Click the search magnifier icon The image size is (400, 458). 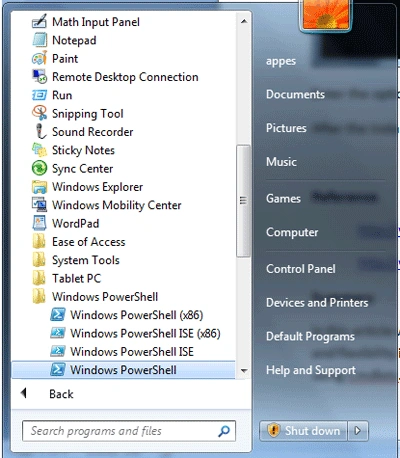point(224,431)
